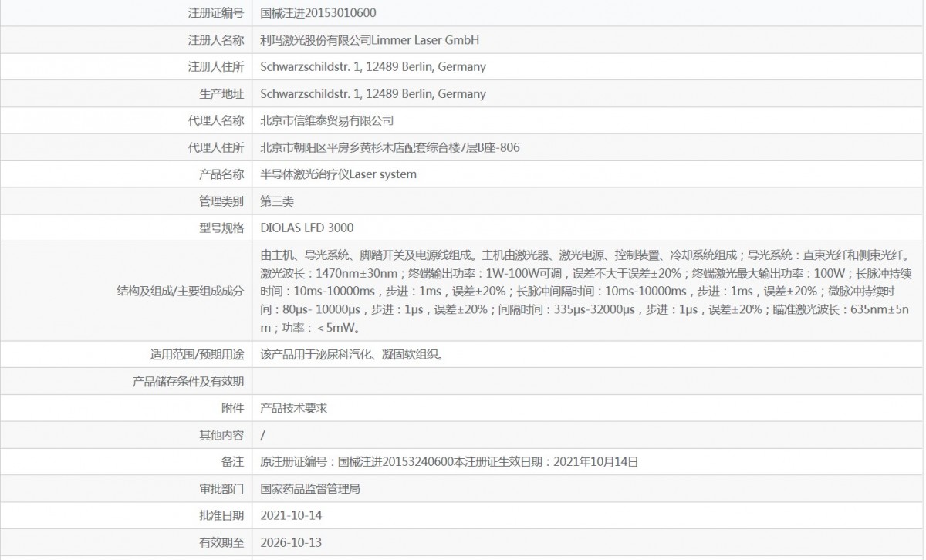Screen dimensions: 926x560
Task: Click the 代理人名称 label
Action: (216, 120)
